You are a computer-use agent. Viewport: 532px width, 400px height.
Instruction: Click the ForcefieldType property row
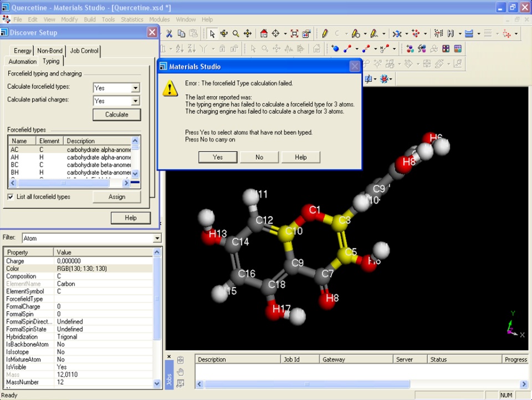[78, 299]
